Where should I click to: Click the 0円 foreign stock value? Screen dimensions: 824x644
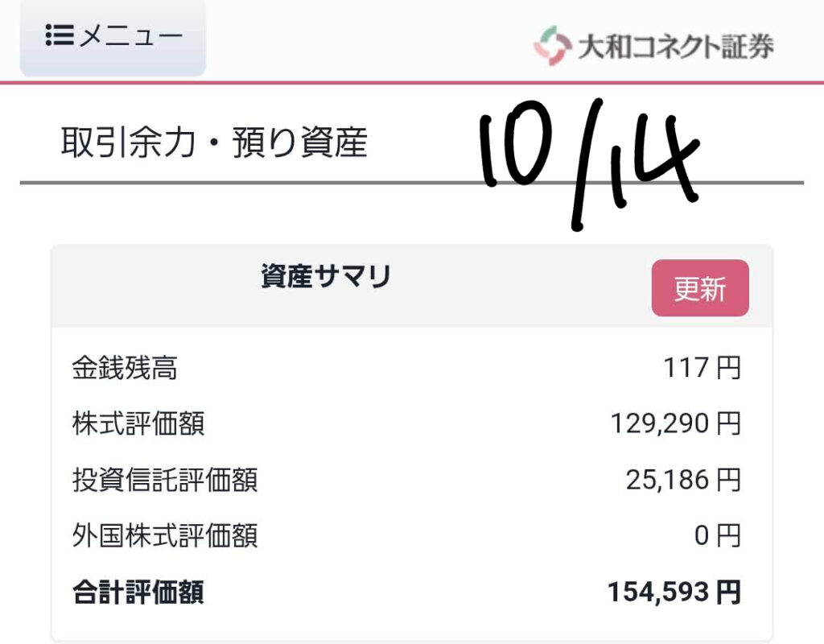(x=717, y=536)
